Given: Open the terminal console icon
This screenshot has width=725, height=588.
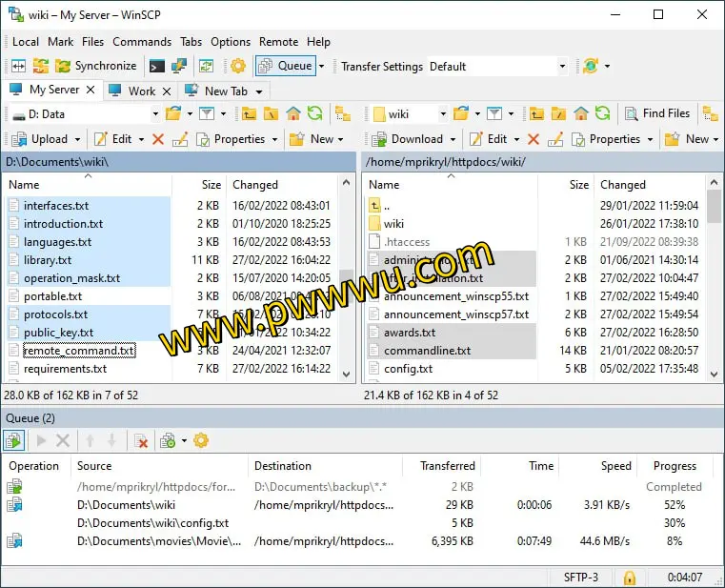Looking at the screenshot, I should 156,66.
